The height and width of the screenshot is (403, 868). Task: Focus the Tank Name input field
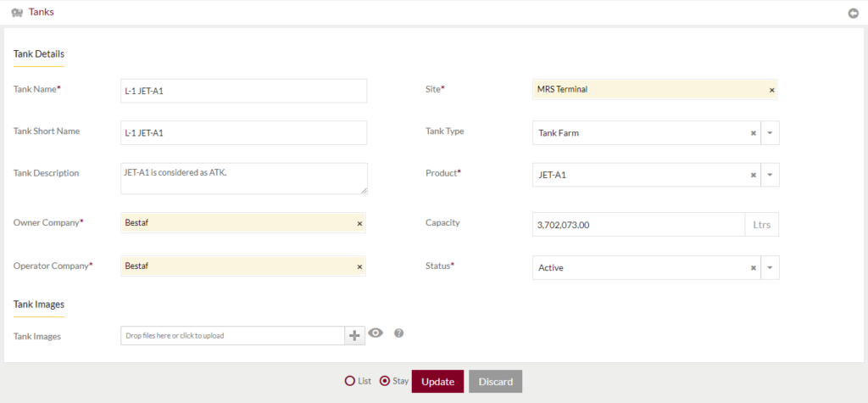click(243, 91)
